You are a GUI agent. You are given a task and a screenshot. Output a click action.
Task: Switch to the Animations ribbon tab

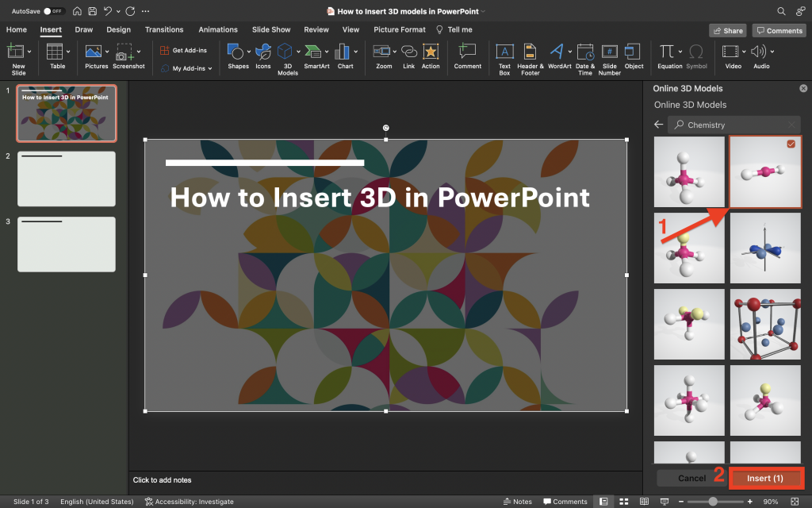[217, 29]
